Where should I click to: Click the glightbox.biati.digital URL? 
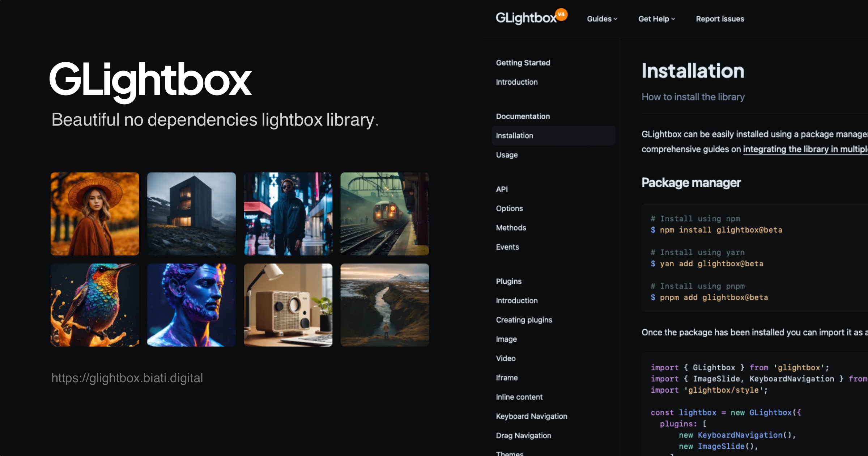click(x=127, y=378)
